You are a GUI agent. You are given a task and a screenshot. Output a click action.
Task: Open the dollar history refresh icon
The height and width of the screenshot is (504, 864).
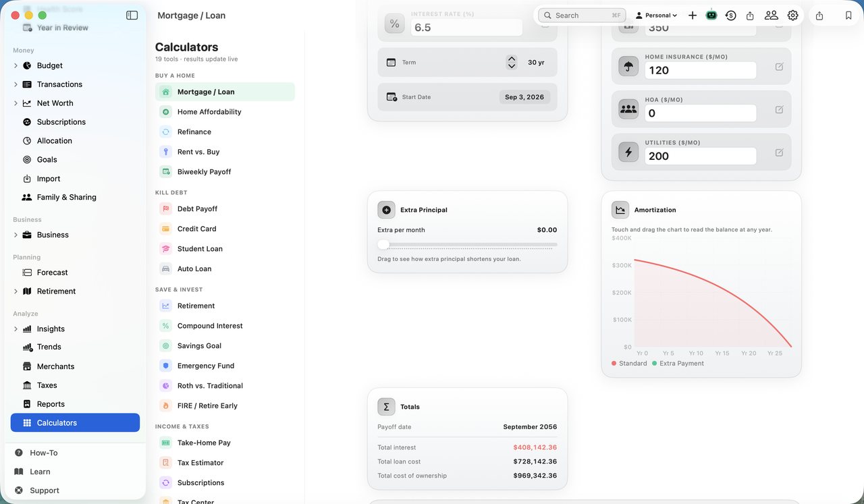731,15
